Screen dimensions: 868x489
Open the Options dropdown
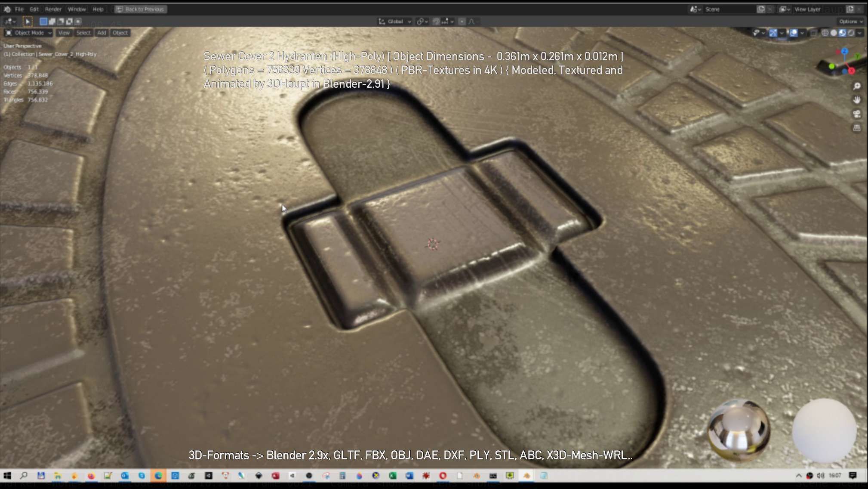coord(850,21)
